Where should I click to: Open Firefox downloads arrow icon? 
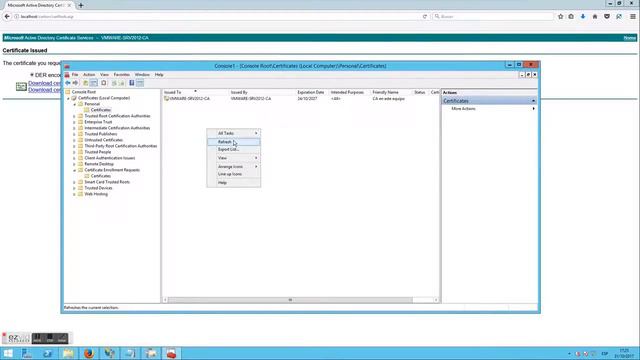(x=583, y=16)
